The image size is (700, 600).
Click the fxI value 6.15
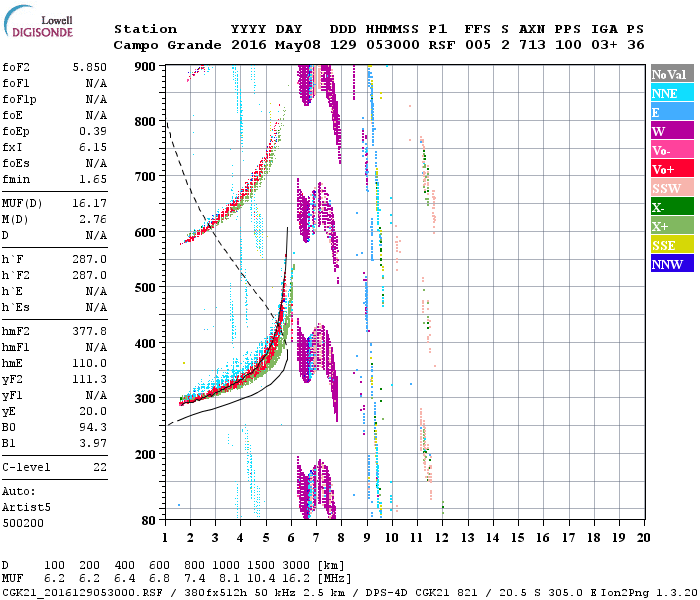tap(93, 147)
